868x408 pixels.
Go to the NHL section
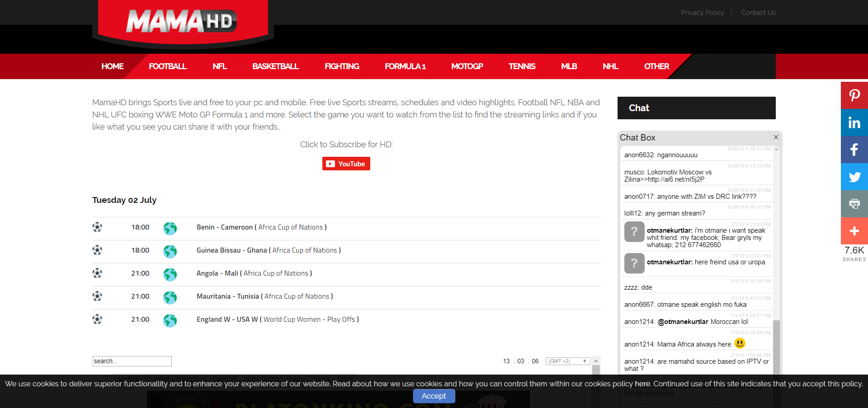[x=610, y=66]
